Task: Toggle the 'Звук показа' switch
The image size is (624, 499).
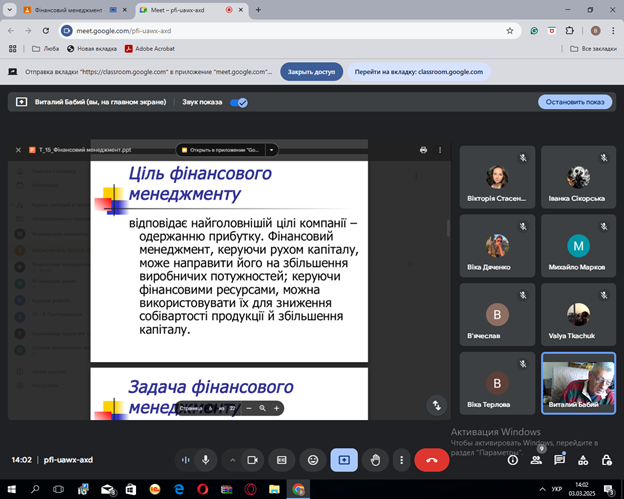Action: 238,102
